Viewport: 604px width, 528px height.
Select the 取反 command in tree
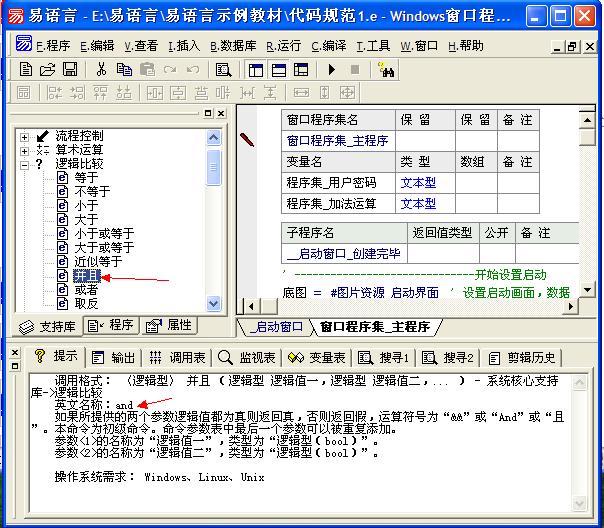click(86, 304)
